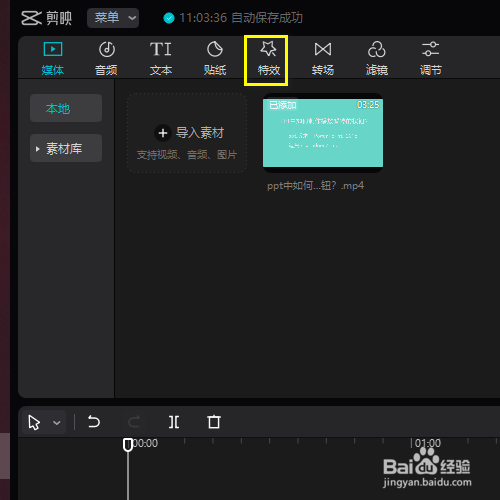Click the 11:03:36 自动保存成功 status text
The height and width of the screenshot is (500, 500).
point(241,18)
